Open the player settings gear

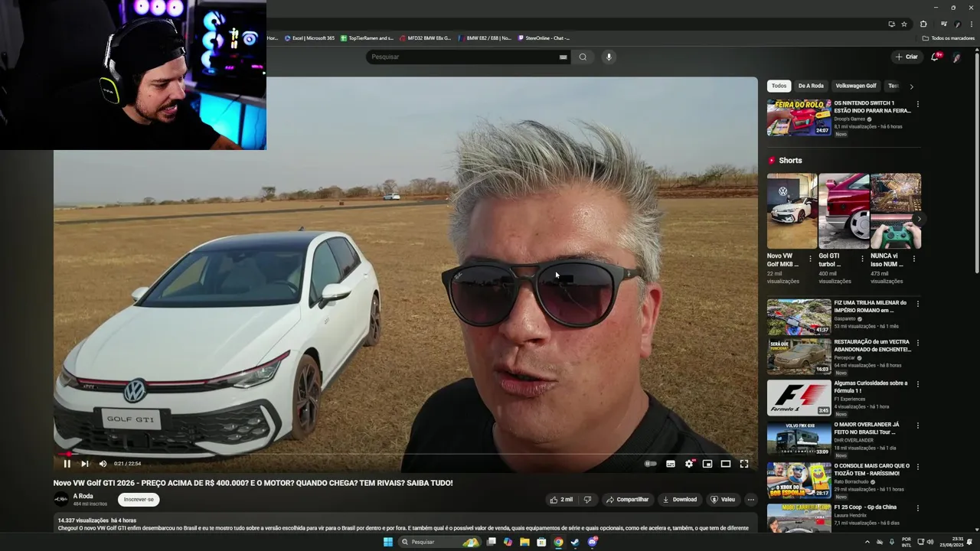(x=689, y=464)
